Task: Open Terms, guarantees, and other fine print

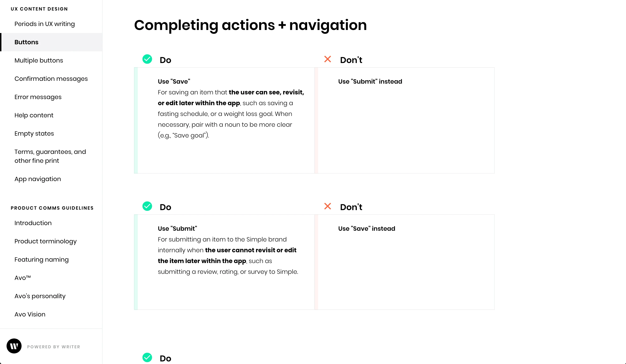Action: tap(50, 156)
